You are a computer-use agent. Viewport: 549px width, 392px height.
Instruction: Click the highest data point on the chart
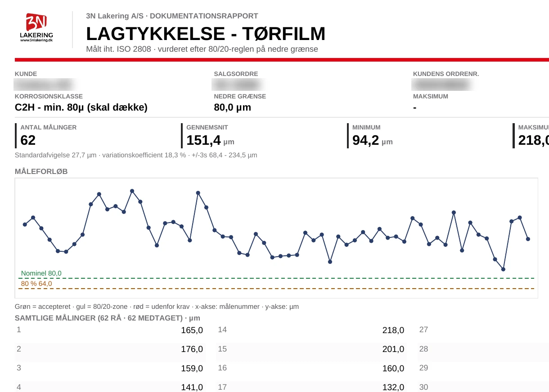coord(132,191)
